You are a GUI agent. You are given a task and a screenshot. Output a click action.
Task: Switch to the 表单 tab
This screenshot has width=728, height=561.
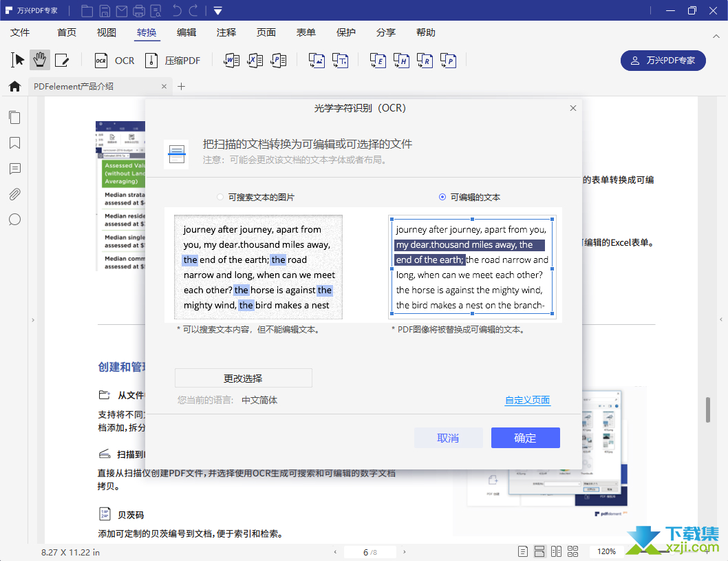coord(306,32)
